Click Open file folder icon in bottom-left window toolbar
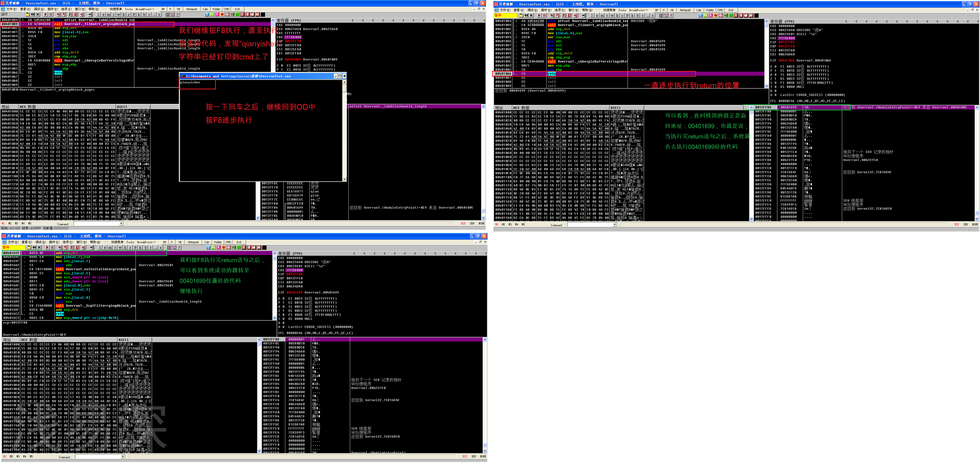 [x=29, y=248]
